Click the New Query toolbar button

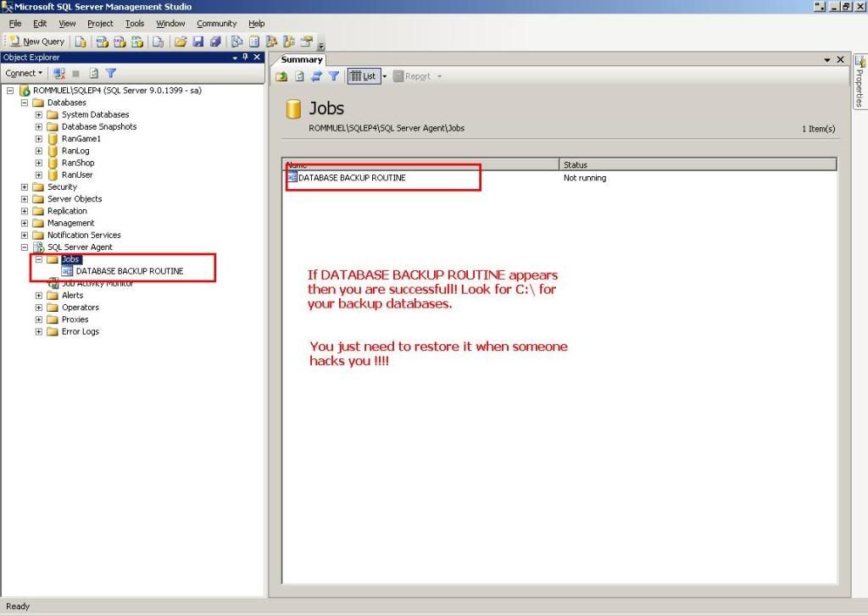[37, 42]
